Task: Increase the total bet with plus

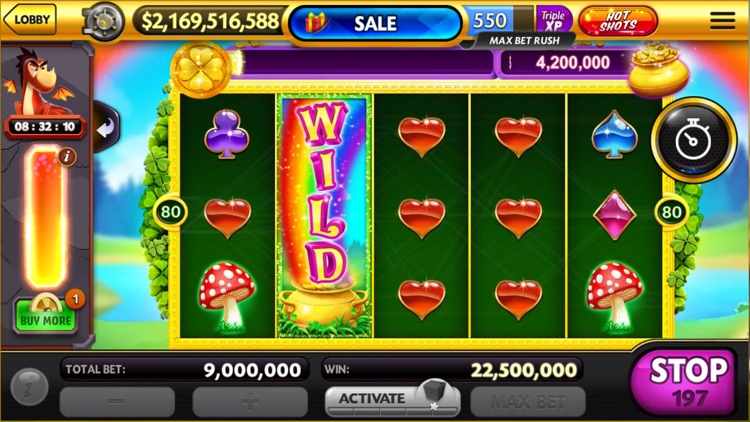Action: pos(250,402)
